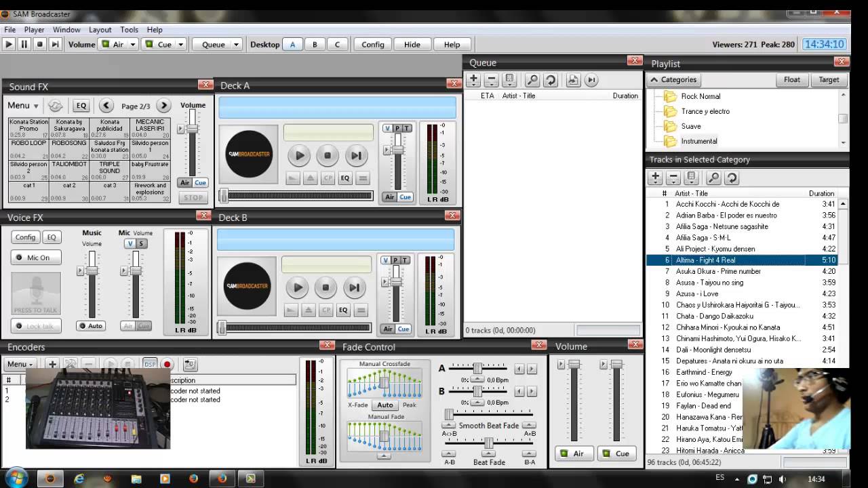Click the Queue skip-to-next icon
Viewport: 868px width, 488px height.
(x=591, y=80)
